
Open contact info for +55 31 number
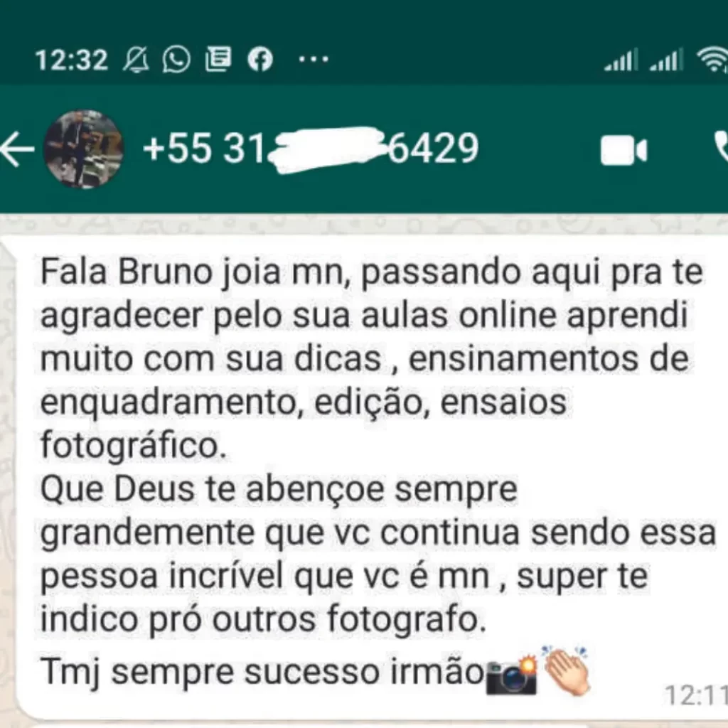coord(310,149)
